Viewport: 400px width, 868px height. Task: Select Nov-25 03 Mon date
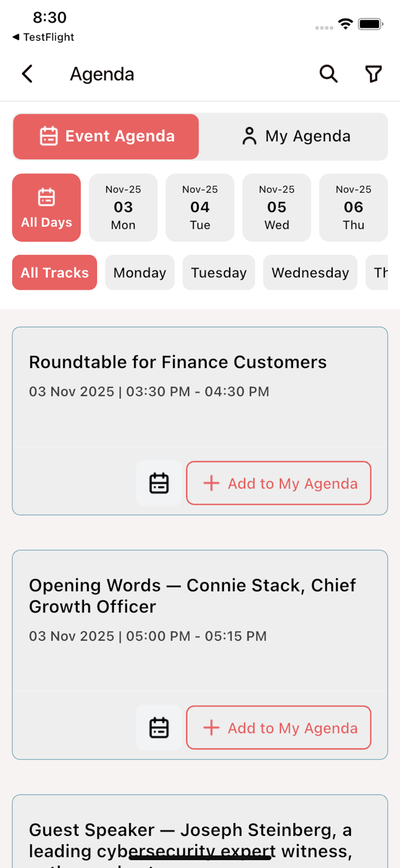tap(123, 207)
